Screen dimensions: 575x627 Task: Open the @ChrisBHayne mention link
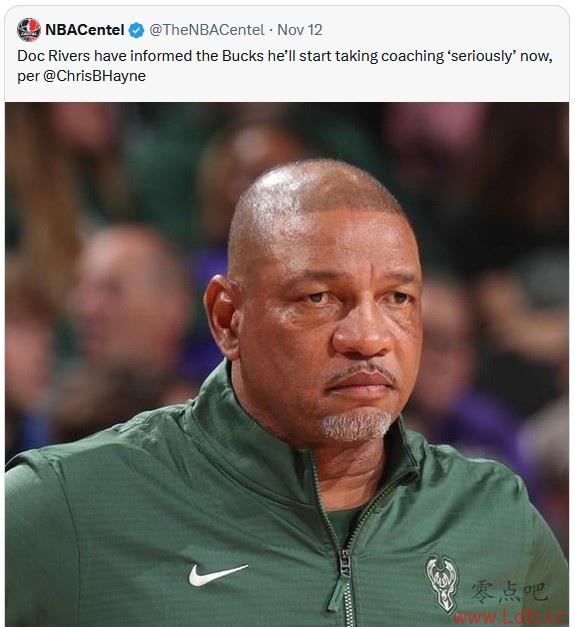click(94, 76)
